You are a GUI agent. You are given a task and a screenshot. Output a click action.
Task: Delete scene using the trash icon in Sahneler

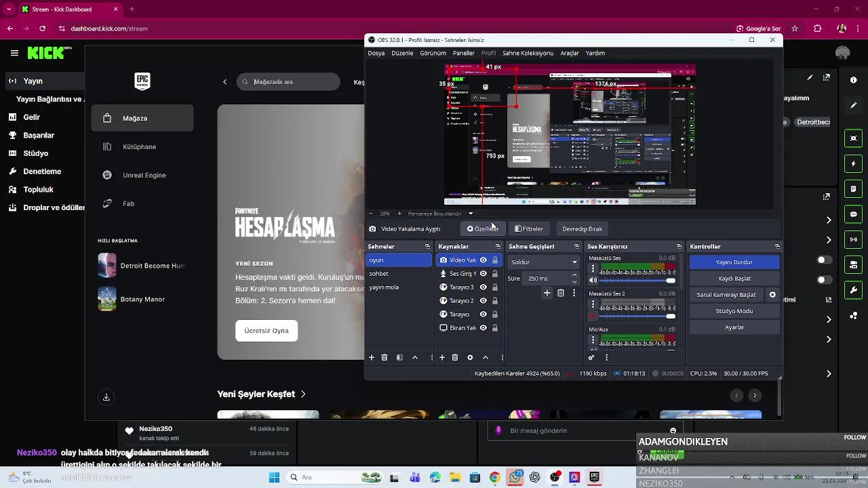384,357
